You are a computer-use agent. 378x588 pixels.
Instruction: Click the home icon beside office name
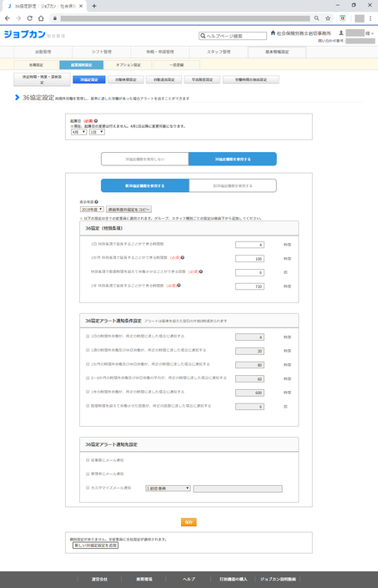(273, 33)
